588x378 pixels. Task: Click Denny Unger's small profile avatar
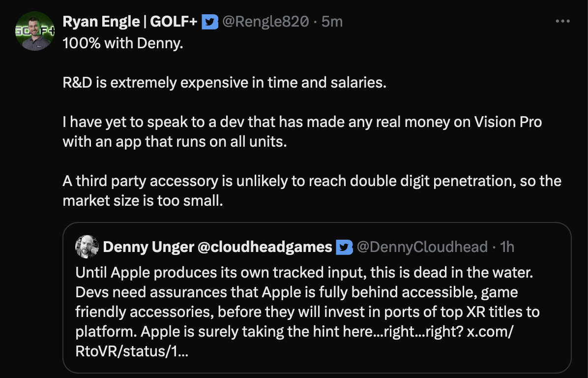coord(87,247)
